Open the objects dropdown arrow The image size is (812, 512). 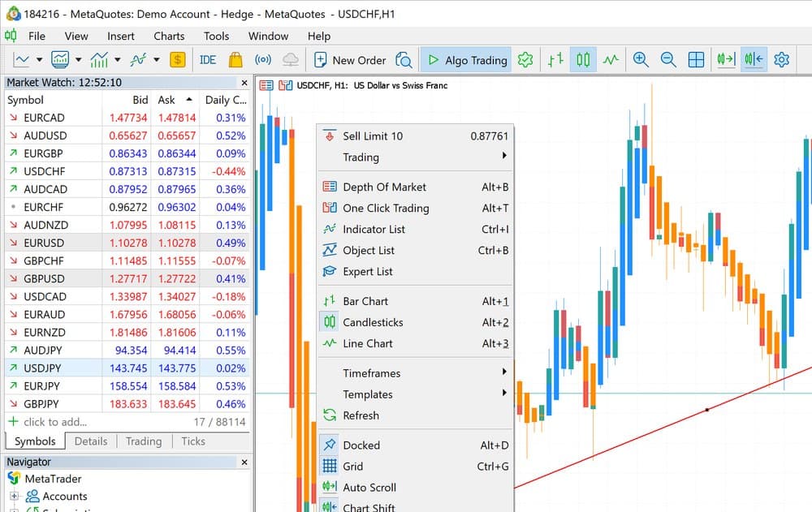tap(157, 60)
